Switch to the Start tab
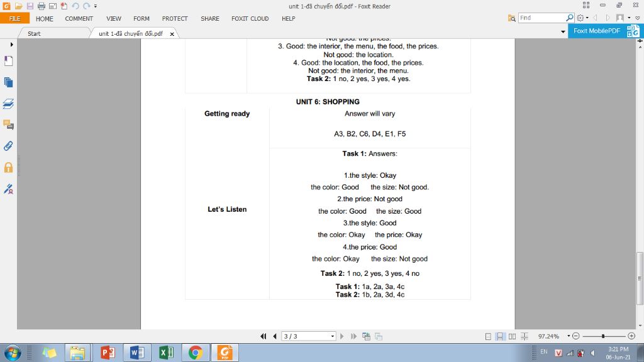The height and width of the screenshot is (362, 644). tap(34, 34)
